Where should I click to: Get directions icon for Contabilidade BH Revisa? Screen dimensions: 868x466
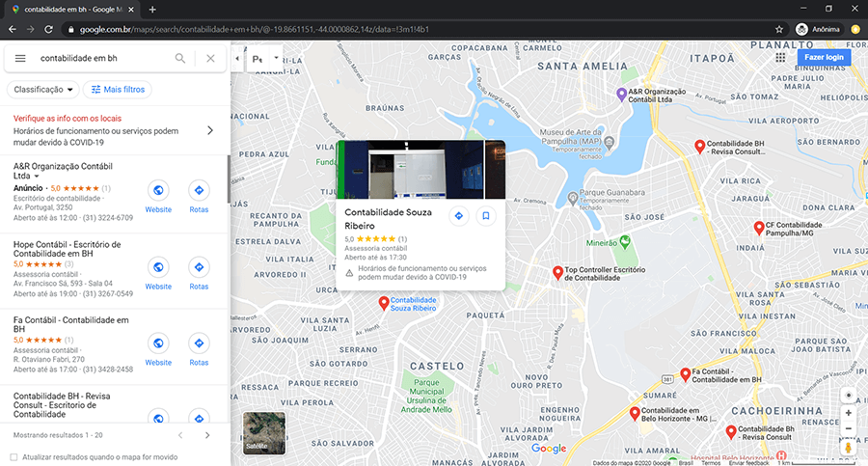click(x=199, y=417)
